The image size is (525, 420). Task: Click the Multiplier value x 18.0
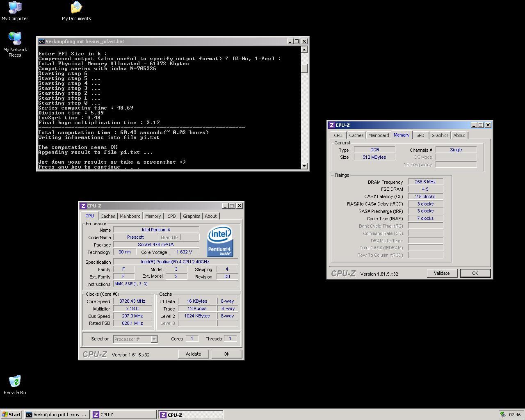point(132,308)
